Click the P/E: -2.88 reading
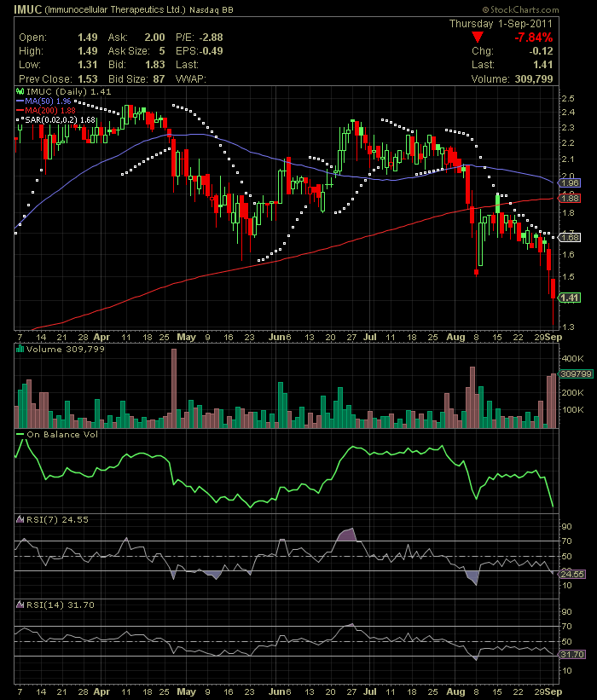597x700 pixels. tap(200, 37)
